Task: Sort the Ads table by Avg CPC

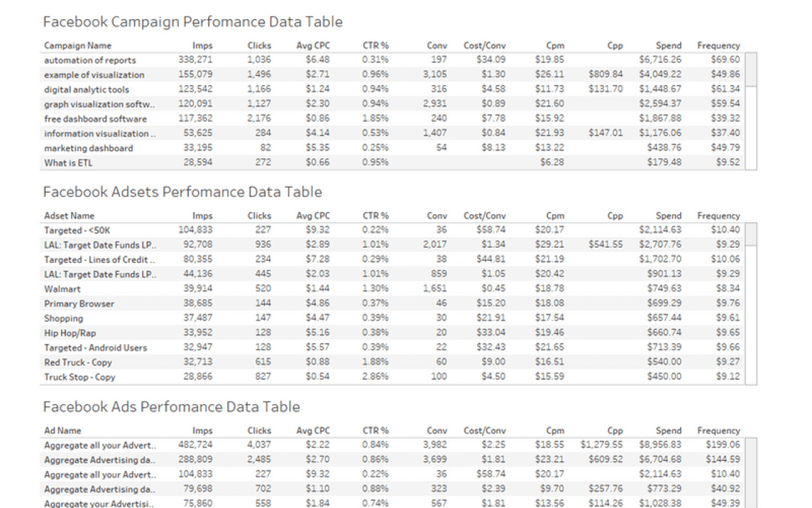Action: (312, 430)
